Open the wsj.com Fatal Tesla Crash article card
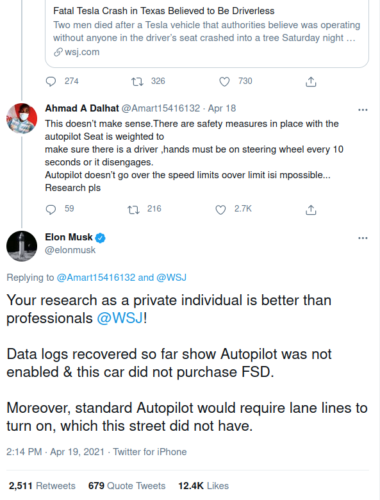 click(x=207, y=33)
